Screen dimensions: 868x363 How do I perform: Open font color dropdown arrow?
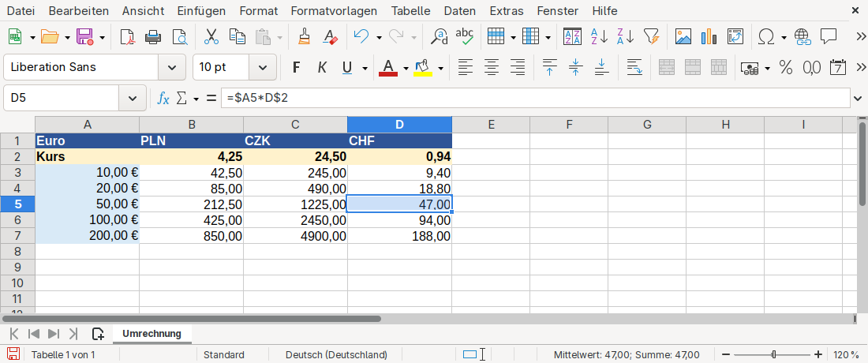(406, 68)
